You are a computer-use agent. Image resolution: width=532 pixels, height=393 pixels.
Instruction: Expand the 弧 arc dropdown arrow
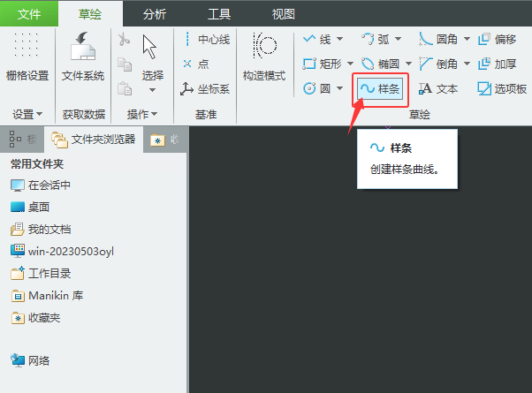[x=399, y=40]
